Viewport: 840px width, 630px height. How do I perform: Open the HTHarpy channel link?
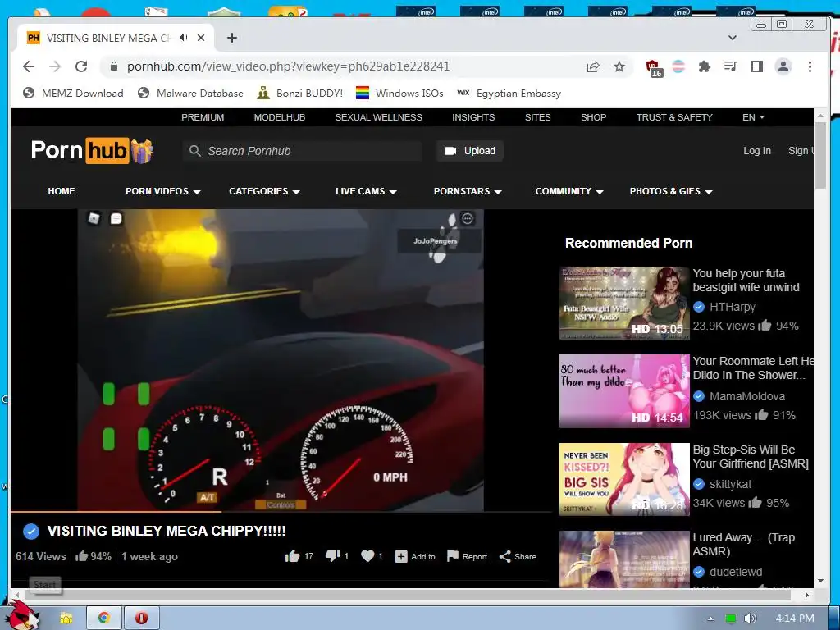point(733,307)
